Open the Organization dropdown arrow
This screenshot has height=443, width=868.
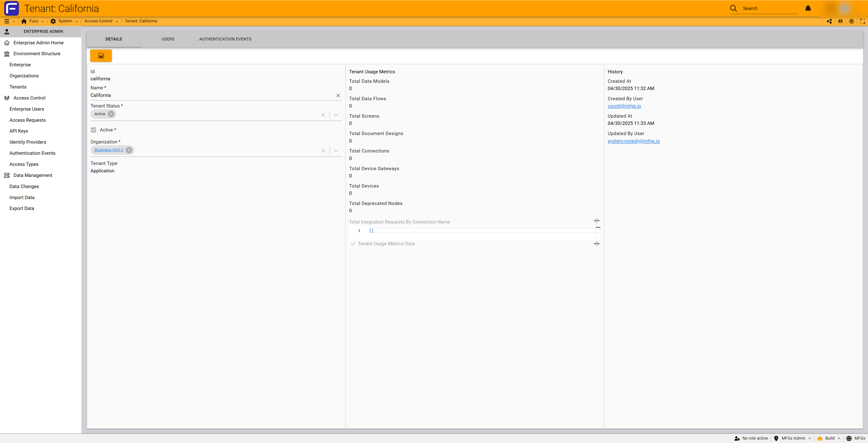(x=336, y=151)
